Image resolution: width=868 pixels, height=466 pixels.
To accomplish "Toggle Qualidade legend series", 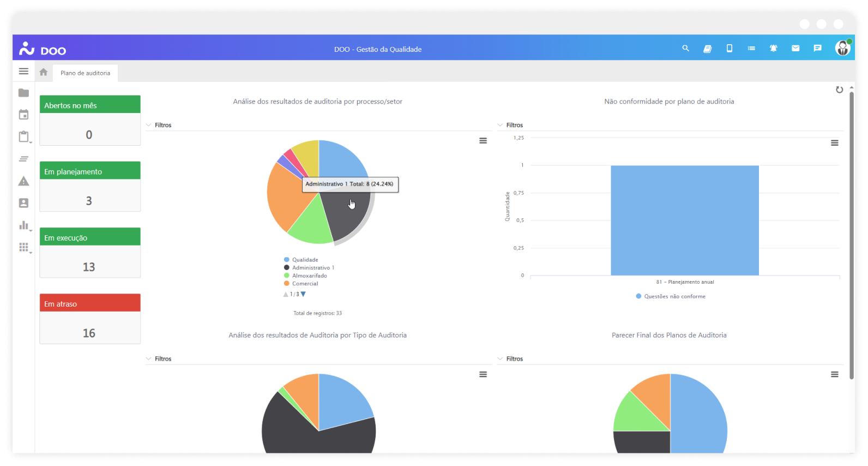I will tap(301, 260).
